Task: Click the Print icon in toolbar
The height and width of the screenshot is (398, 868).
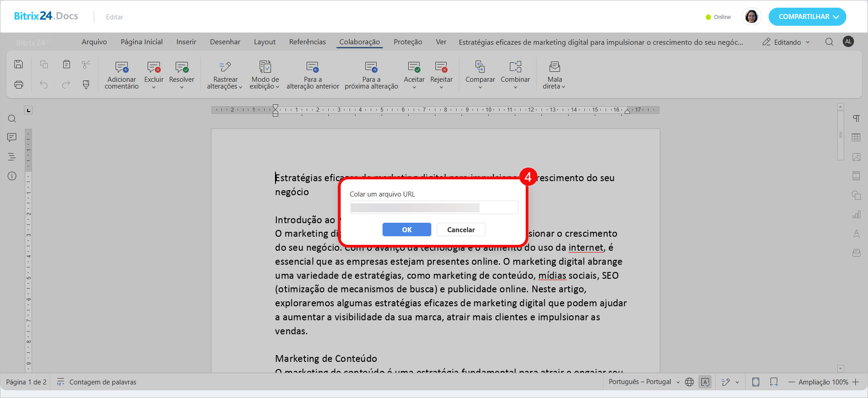Action: [19, 84]
